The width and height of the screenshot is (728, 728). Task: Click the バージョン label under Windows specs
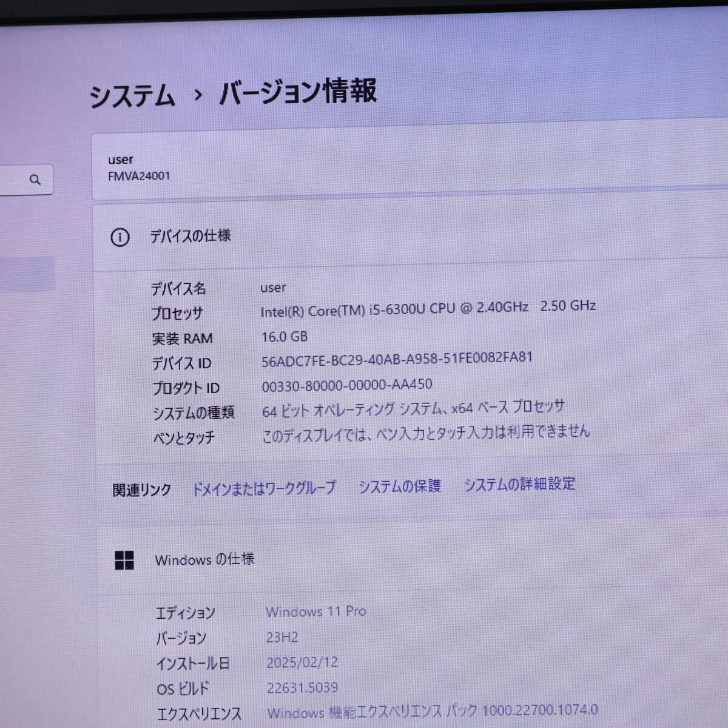[181, 639]
